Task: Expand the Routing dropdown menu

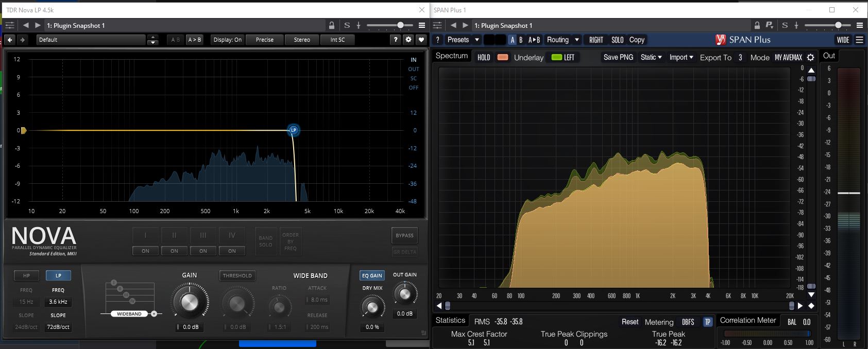Action: point(563,40)
